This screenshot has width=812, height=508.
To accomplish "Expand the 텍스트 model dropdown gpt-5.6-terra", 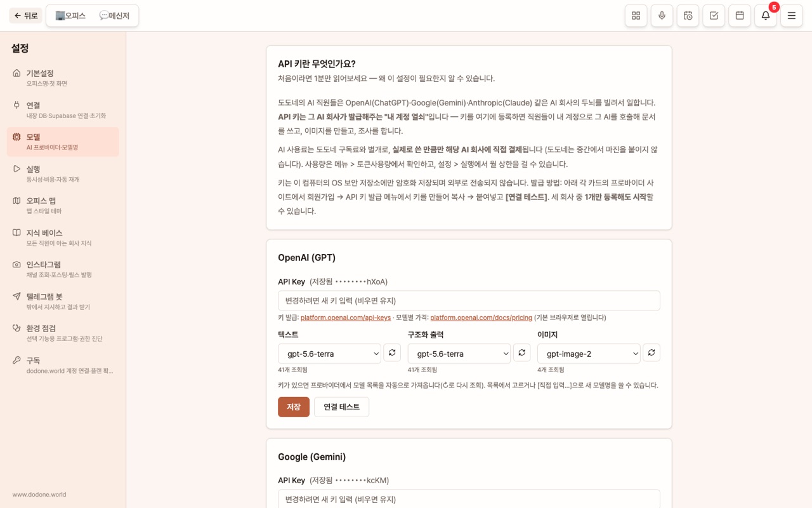I will [x=329, y=354].
